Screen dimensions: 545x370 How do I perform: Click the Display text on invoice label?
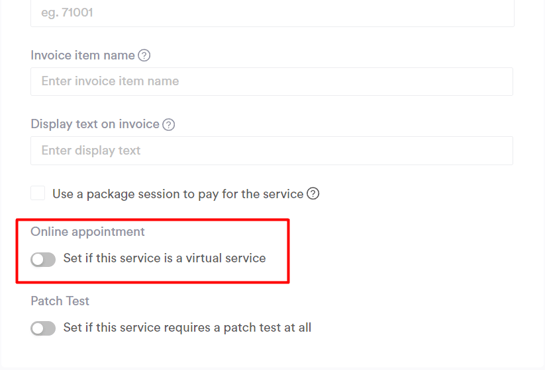(95, 124)
